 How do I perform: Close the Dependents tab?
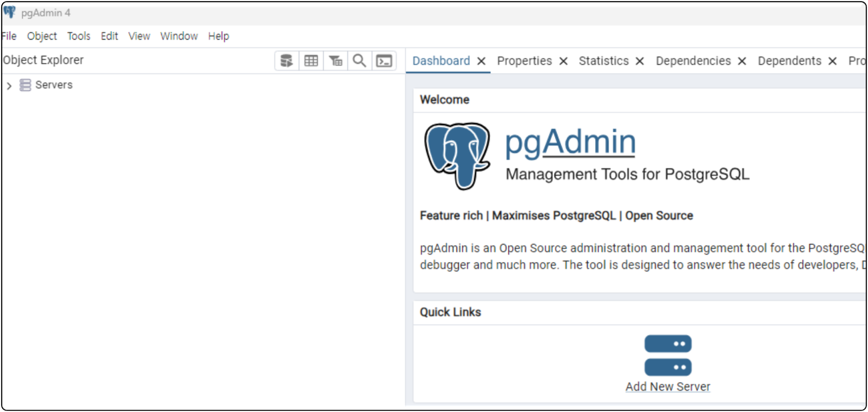[832, 62]
